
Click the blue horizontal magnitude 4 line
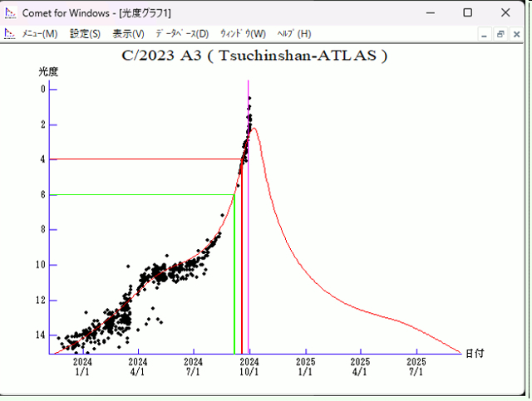(141, 159)
